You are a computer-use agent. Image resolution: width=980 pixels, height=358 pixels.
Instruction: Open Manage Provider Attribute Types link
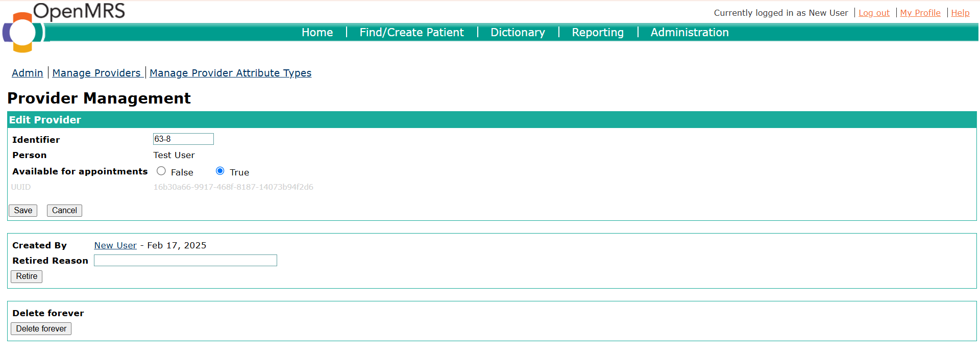[230, 73]
